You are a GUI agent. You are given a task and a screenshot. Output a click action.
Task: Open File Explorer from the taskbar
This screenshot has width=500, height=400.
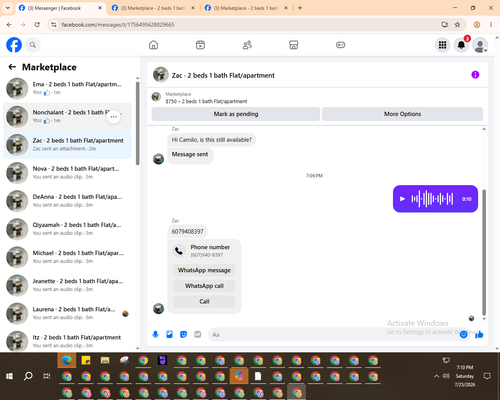105,360
